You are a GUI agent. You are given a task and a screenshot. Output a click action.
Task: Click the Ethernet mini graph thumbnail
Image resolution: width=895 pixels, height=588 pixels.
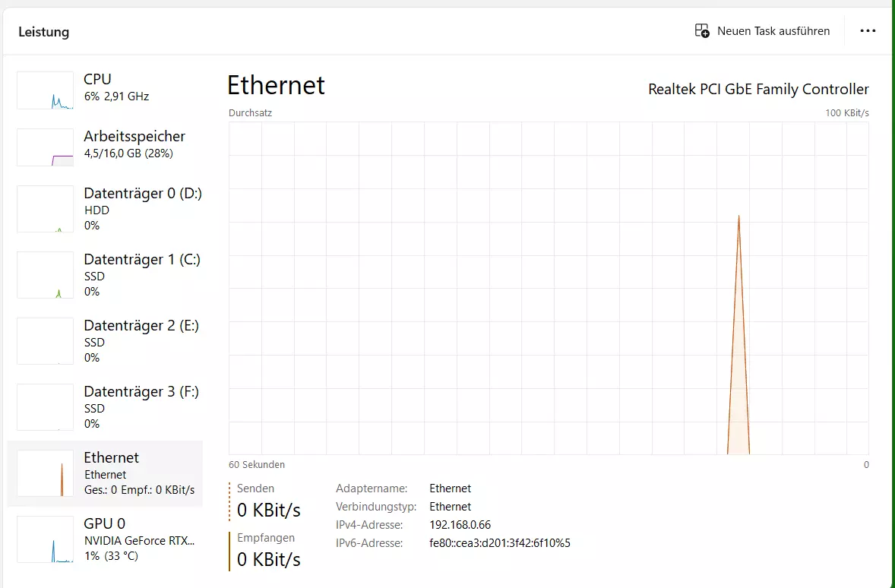click(45, 473)
